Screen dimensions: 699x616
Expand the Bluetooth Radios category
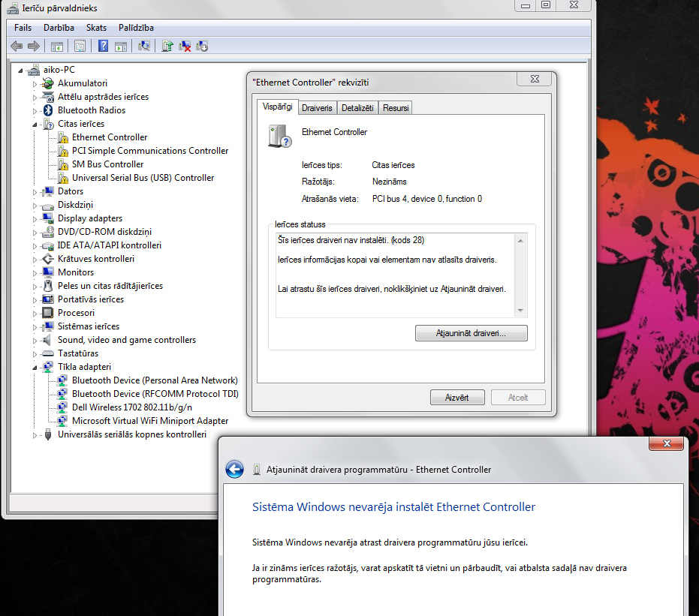click(35, 110)
